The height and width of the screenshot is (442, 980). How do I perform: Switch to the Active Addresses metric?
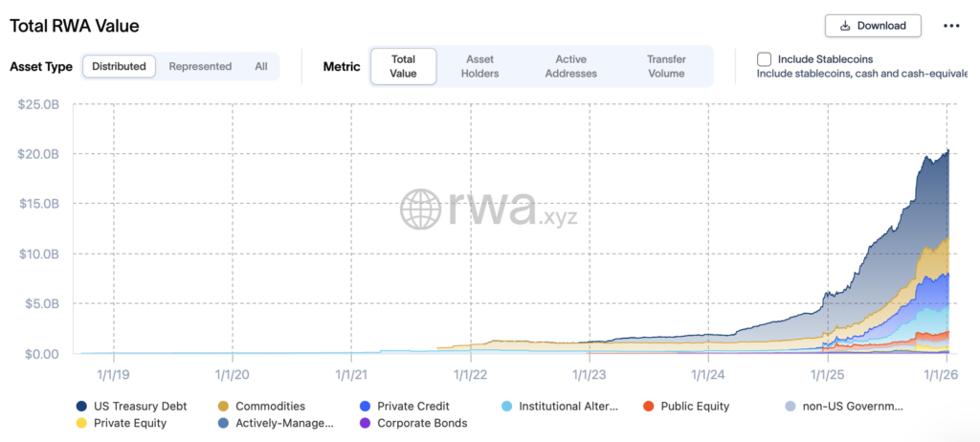pos(571,66)
